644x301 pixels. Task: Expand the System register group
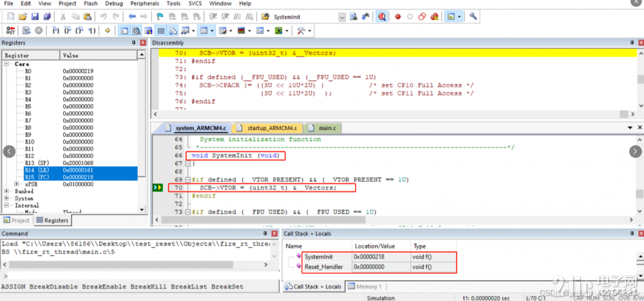tap(7, 198)
